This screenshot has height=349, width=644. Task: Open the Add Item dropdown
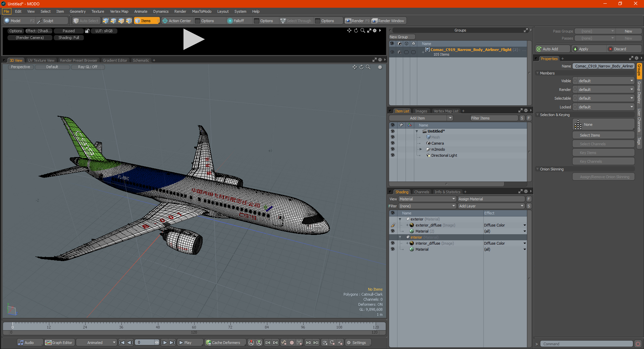click(x=421, y=118)
